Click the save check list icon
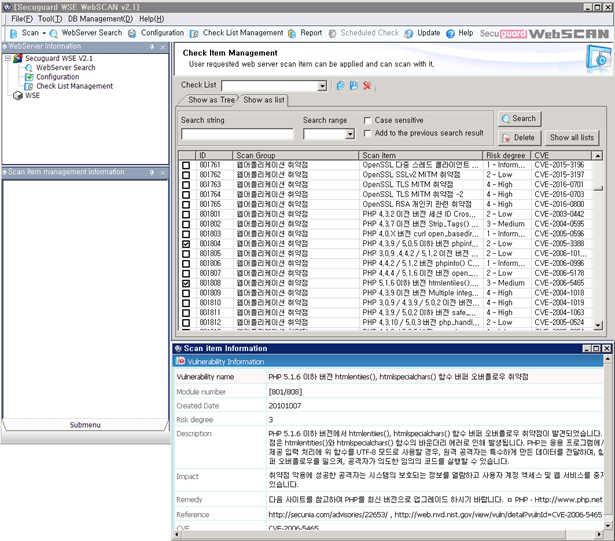The width and height of the screenshot is (615, 541). [354, 85]
